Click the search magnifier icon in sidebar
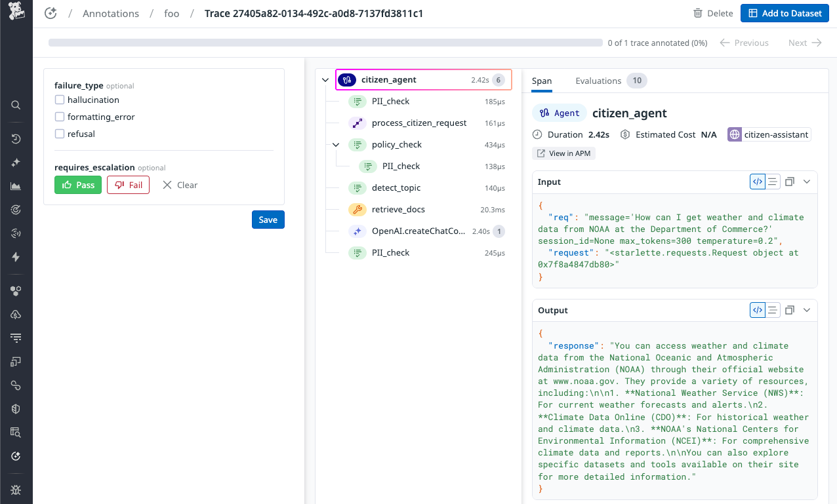The image size is (837, 504). [16, 105]
